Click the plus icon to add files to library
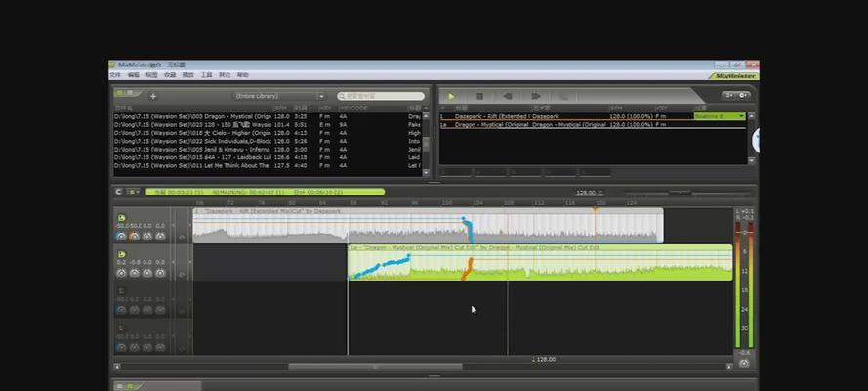868x391 pixels. (x=153, y=96)
